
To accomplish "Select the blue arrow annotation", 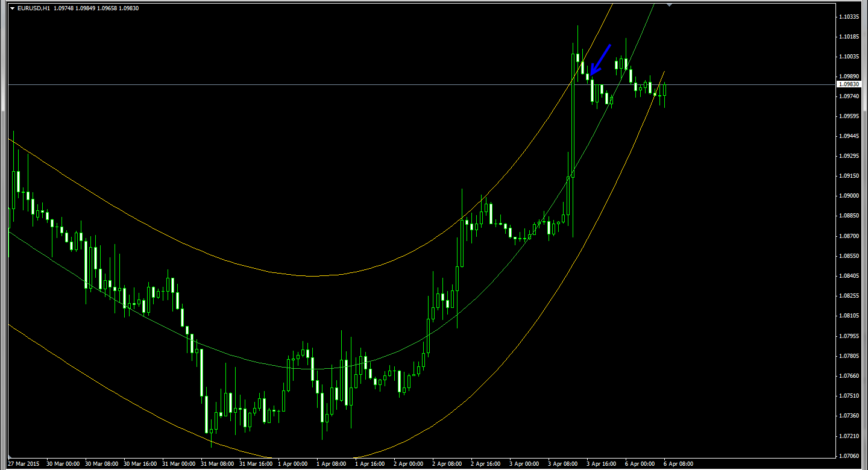I will (601, 59).
